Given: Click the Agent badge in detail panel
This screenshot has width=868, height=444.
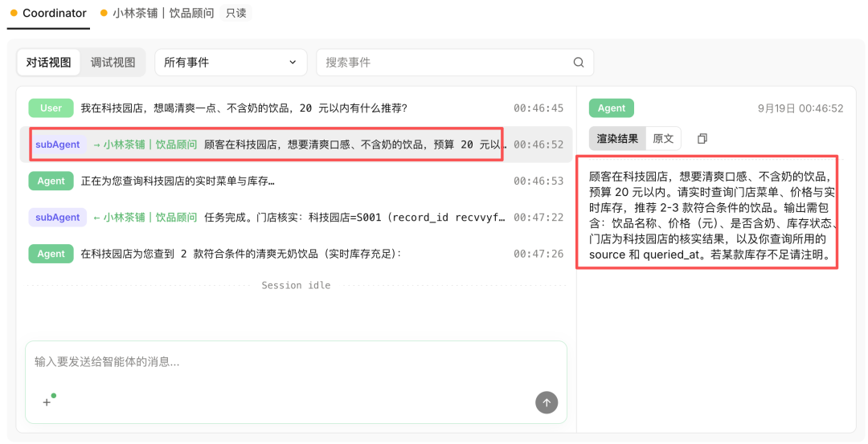Looking at the screenshot, I should 611,108.
